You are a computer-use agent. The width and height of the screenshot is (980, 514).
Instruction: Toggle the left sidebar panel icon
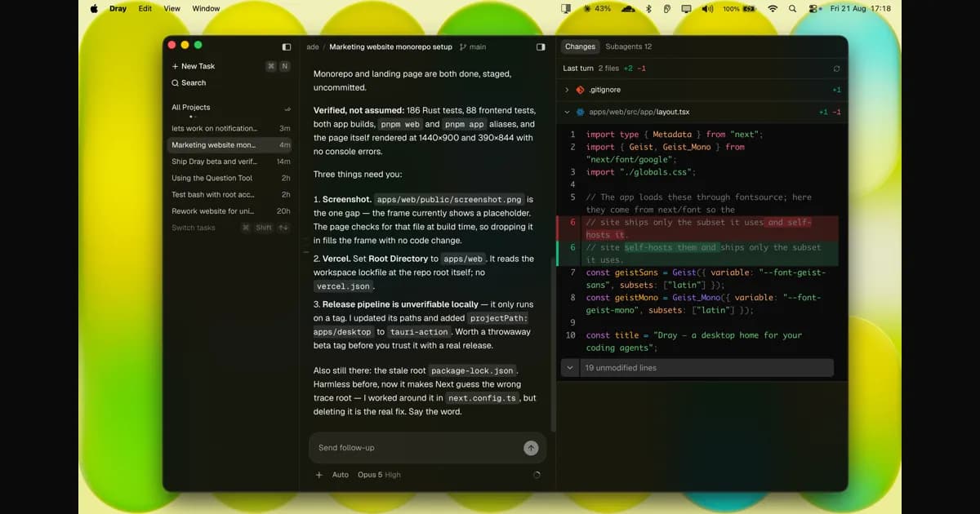coord(287,47)
